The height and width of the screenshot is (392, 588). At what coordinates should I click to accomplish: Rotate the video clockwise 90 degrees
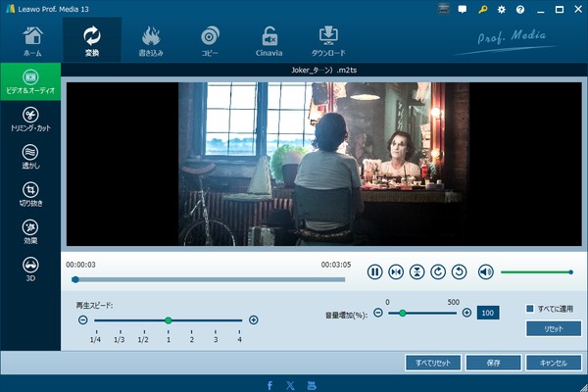(438, 272)
